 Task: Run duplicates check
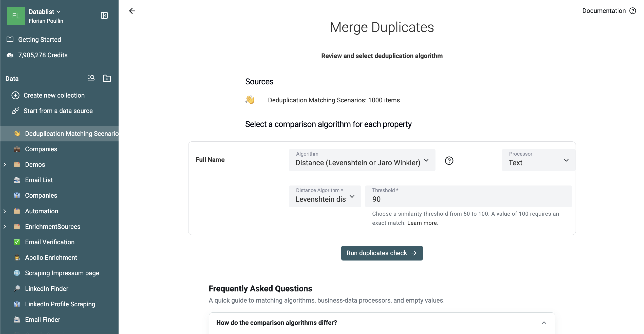[x=382, y=253]
